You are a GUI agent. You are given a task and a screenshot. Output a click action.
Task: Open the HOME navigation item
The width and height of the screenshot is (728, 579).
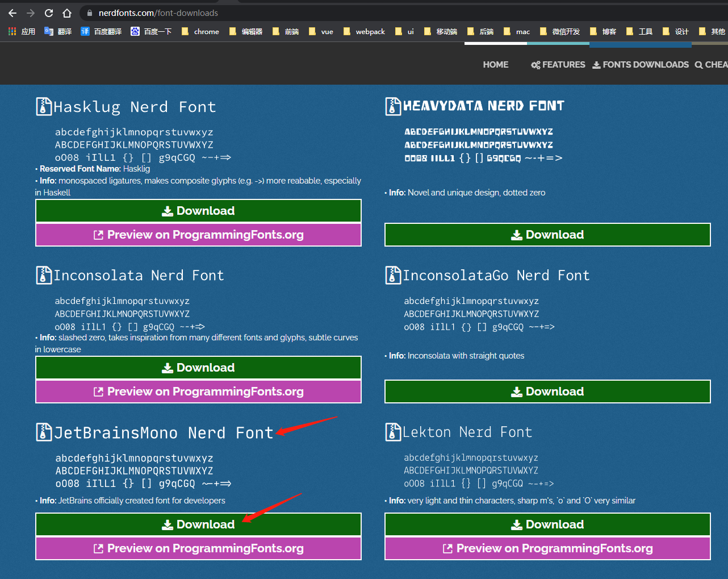[x=495, y=65]
